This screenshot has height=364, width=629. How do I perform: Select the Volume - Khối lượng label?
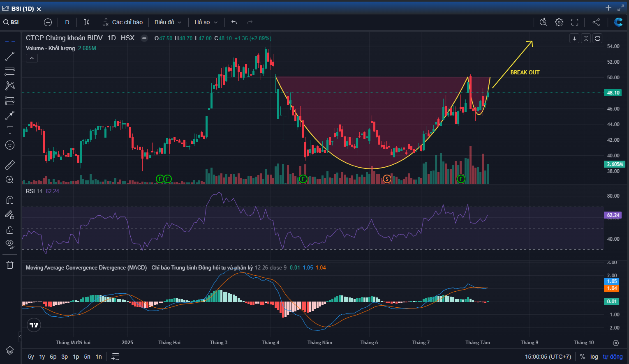[50, 48]
